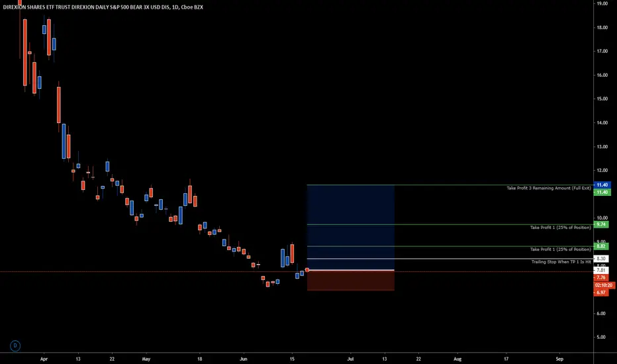Select the Direxion Daily S&P 500 Bear 3X chart title
Viewport: 617px width, 364px height.
103,7
